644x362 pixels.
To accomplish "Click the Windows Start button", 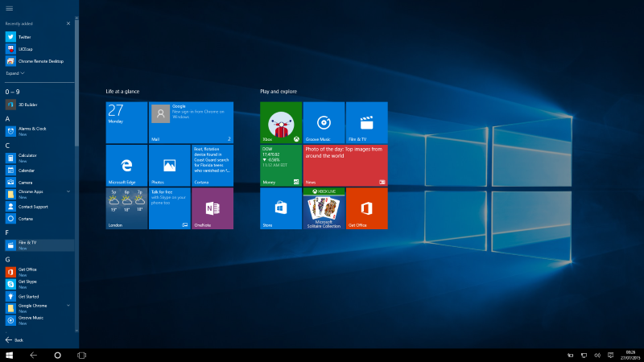I will point(9,356).
